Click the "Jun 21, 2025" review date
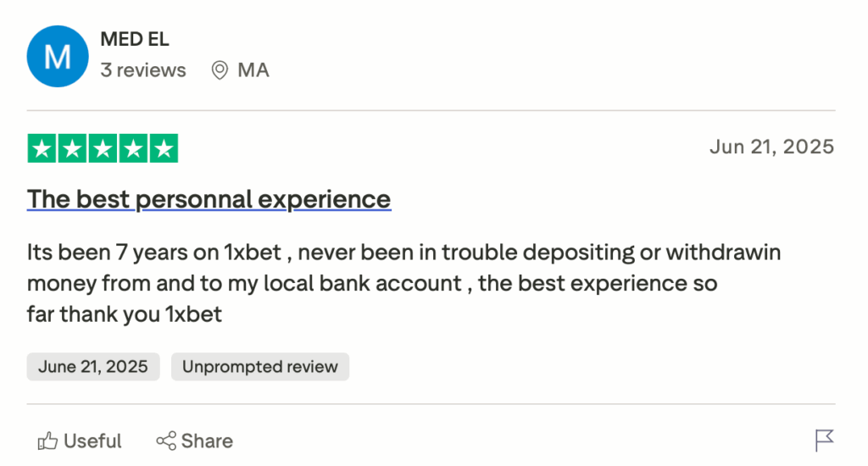The width and height of the screenshot is (868, 466). pos(771,147)
